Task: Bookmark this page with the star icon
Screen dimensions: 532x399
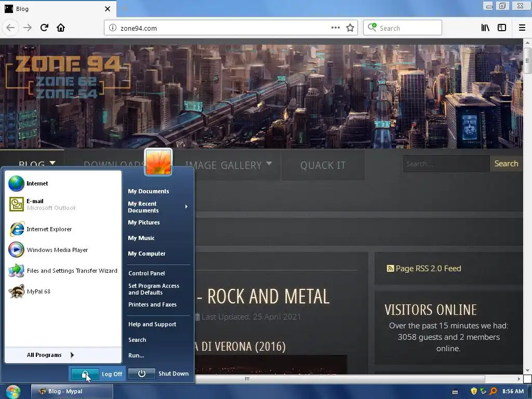Action: coord(350,28)
